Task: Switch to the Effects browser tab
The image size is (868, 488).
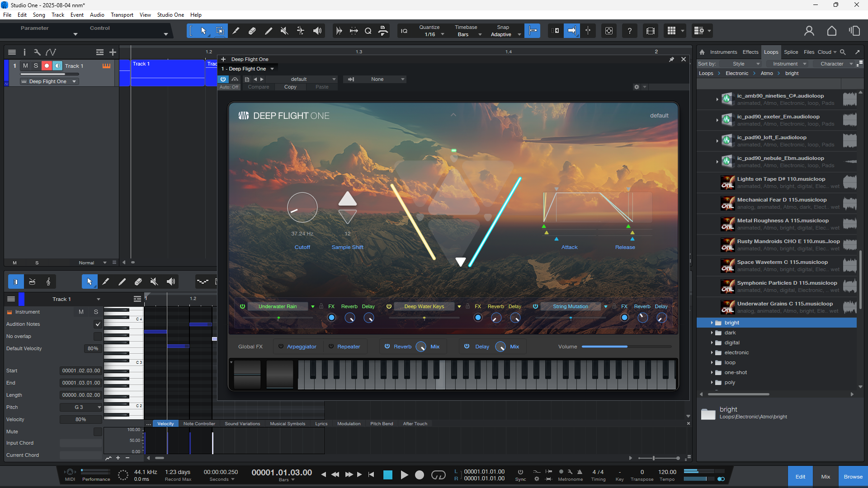Action: (750, 52)
